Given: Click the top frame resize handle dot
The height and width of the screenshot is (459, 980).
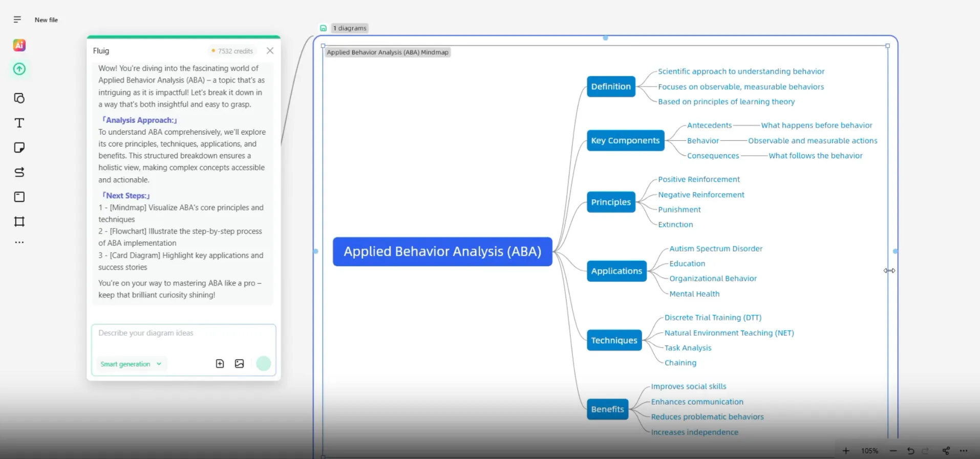Looking at the screenshot, I should click(605, 38).
